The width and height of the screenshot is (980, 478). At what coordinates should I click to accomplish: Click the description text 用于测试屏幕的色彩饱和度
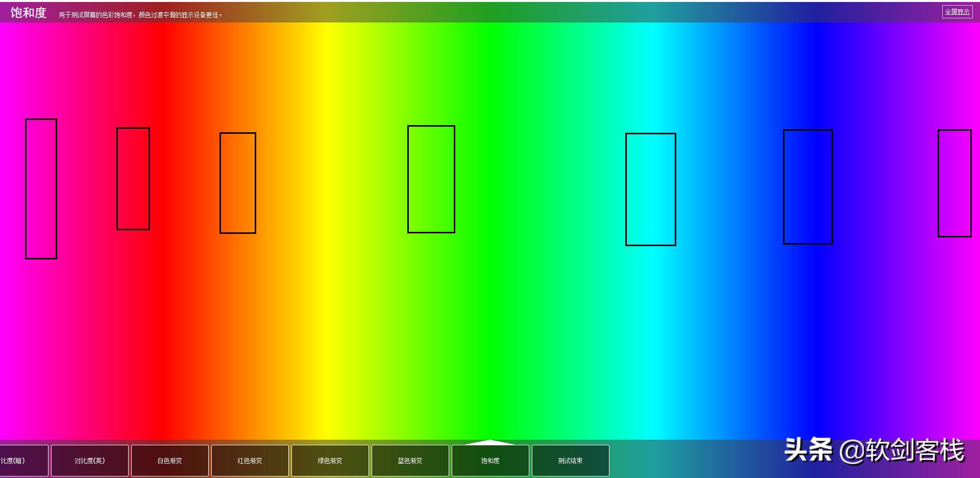[x=96, y=15]
